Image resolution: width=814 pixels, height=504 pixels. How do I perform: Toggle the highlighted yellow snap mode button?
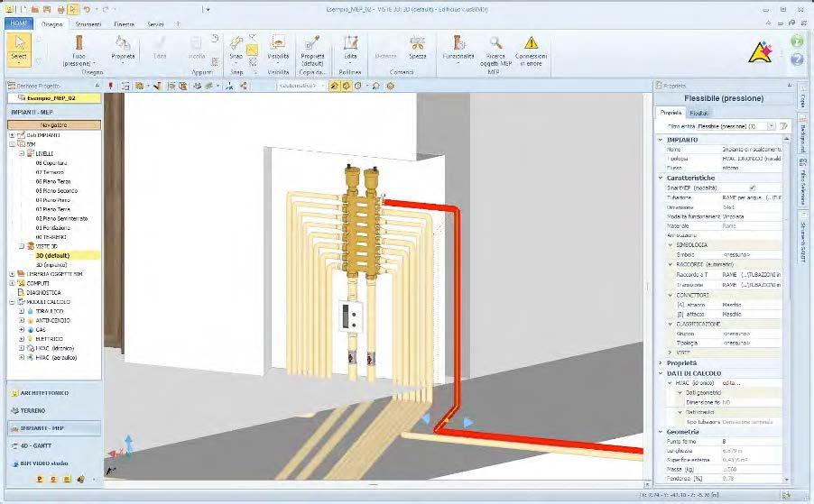coord(252,50)
